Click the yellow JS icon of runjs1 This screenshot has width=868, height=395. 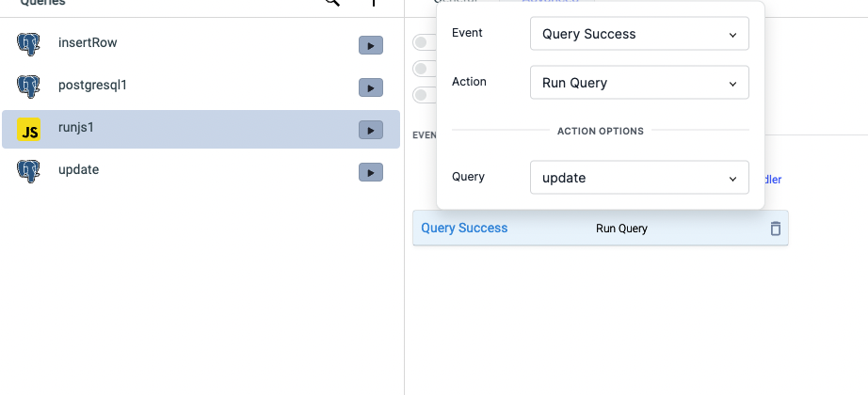click(x=29, y=131)
